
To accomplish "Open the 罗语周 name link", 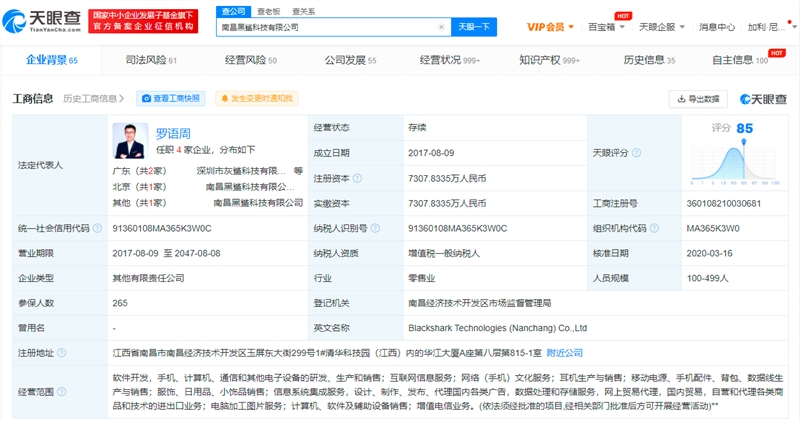I will tap(173, 134).
